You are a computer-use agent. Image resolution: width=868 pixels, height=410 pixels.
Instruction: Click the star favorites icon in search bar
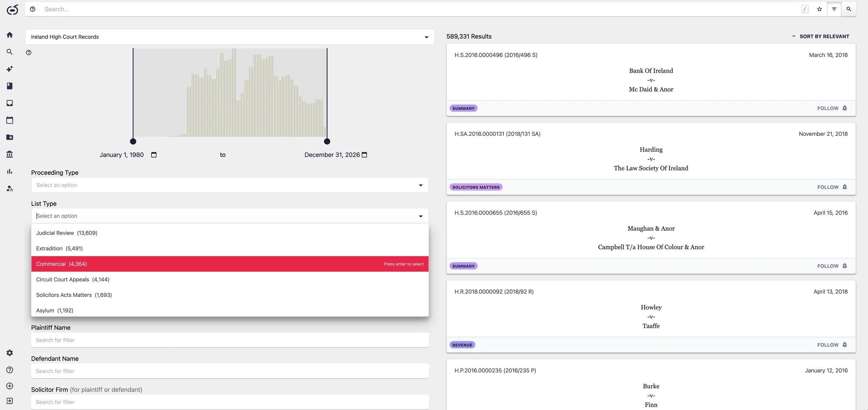coord(820,9)
